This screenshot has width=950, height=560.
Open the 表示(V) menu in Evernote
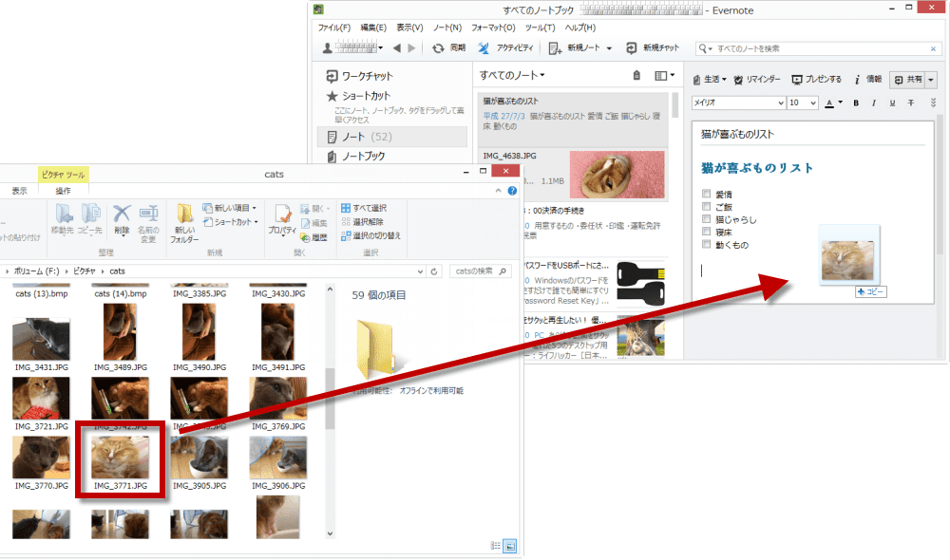(x=409, y=28)
